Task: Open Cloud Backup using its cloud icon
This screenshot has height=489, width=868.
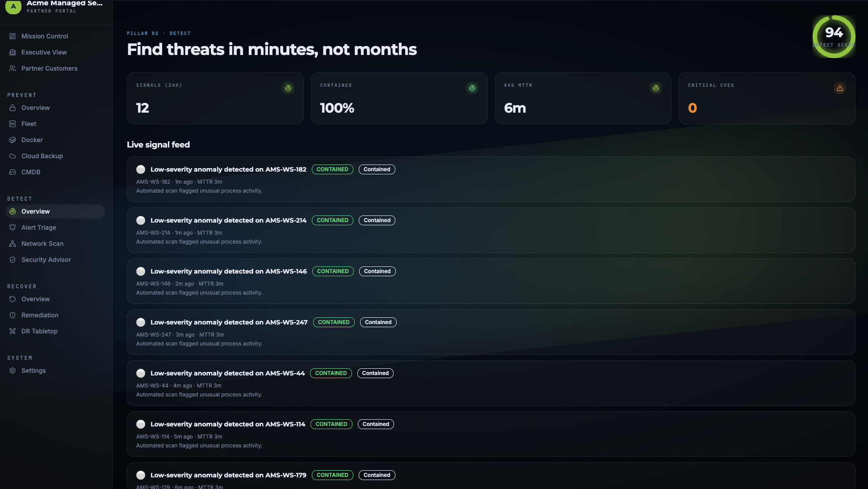Action: [x=13, y=156]
